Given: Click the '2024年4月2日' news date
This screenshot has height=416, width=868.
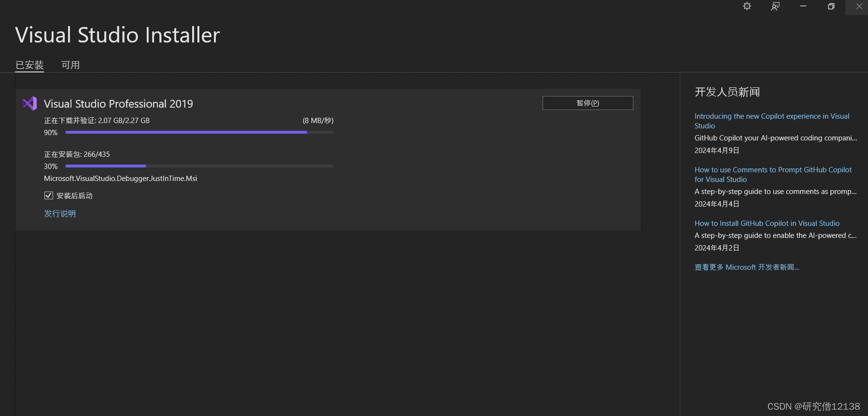Looking at the screenshot, I should tap(717, 248).
